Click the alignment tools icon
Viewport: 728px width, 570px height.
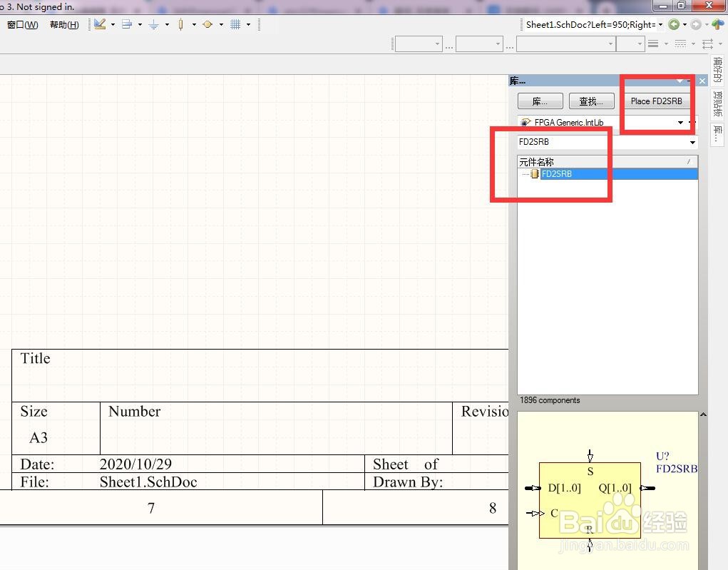click(x=127, y=24)
